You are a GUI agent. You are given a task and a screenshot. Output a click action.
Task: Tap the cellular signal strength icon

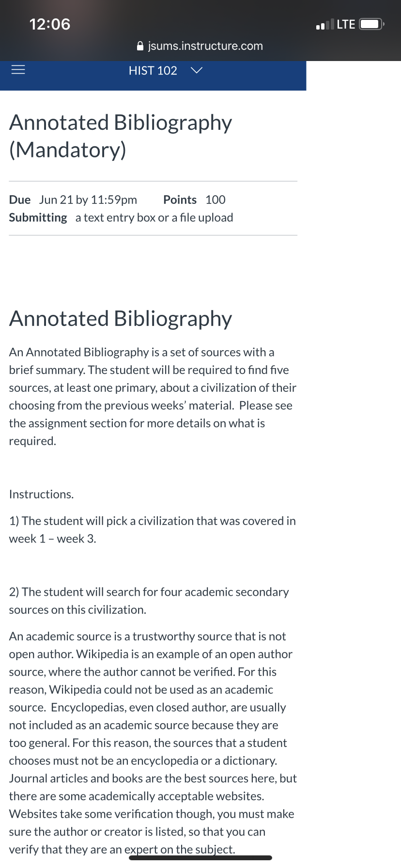coord(325,24)
